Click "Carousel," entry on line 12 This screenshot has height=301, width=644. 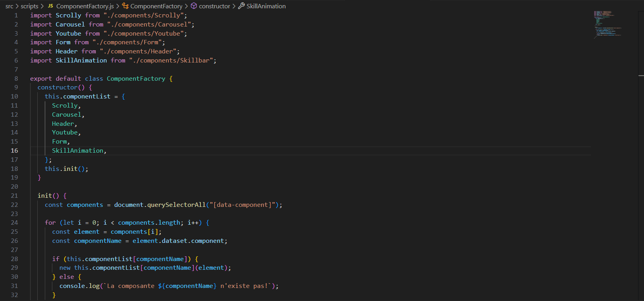pos(68,115)
